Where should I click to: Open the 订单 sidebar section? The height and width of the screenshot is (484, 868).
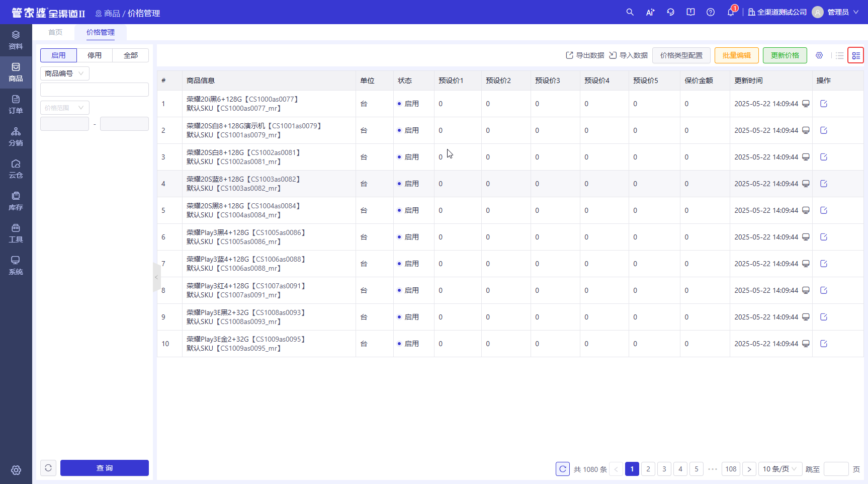16,105
